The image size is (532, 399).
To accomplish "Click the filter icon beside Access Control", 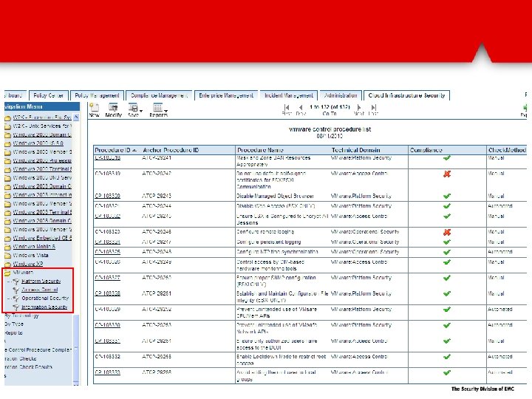I will click(16, 290).
